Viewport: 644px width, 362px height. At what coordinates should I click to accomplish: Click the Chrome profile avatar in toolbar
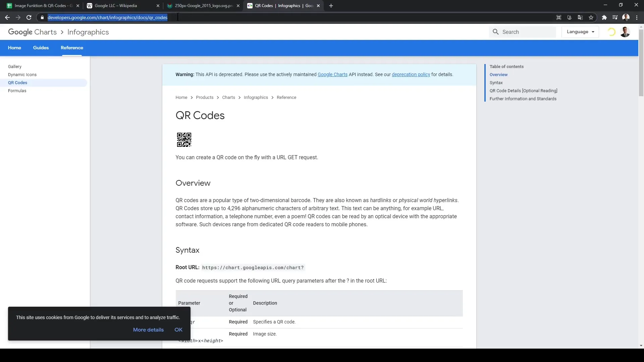[x=626, y=17]
